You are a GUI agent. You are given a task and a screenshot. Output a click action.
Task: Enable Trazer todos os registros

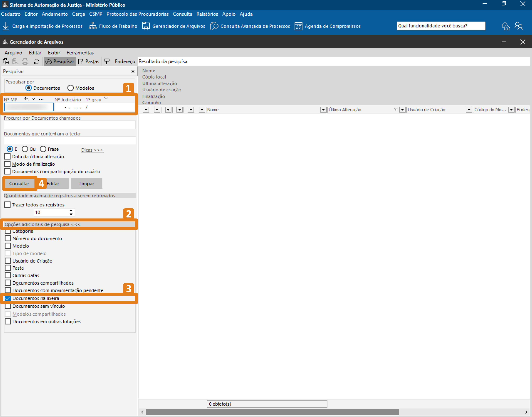[x=8, y=205]
